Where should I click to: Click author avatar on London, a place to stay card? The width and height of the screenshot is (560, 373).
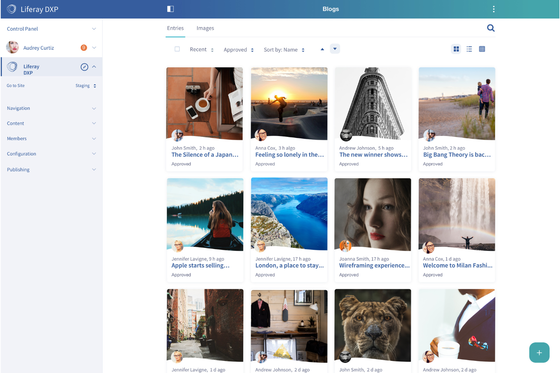pyautogui.click(x=261, y=246)
